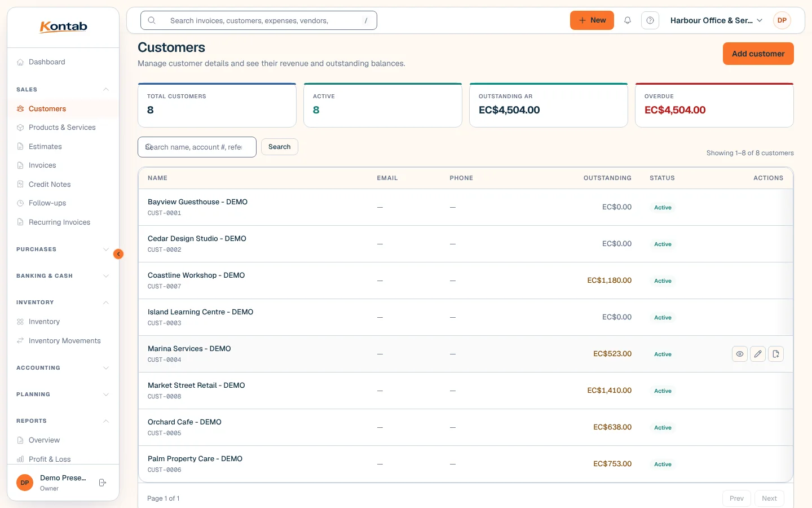Expand the Accounting section
Viewport: 812px width, 508px height.
(x=63, y=368)
